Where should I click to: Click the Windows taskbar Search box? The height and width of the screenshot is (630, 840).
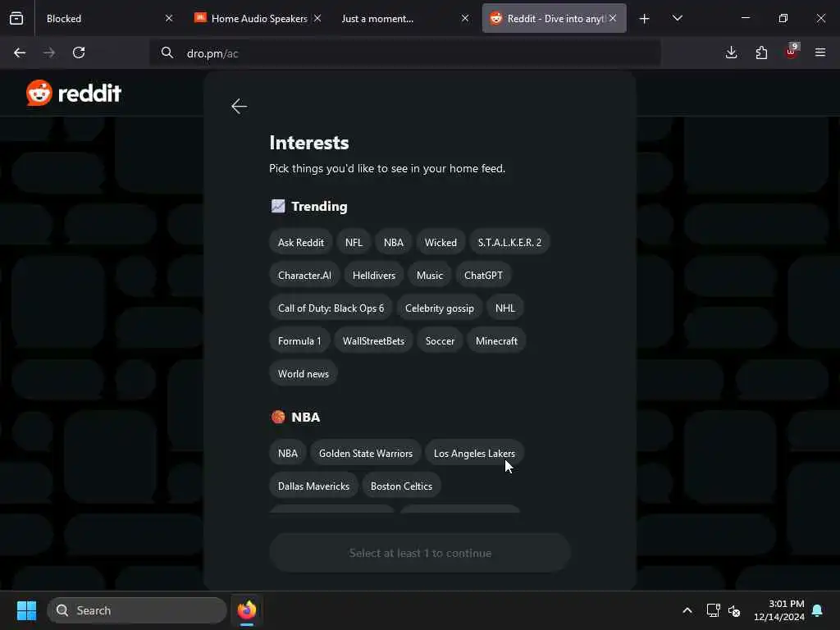(137, 610)
